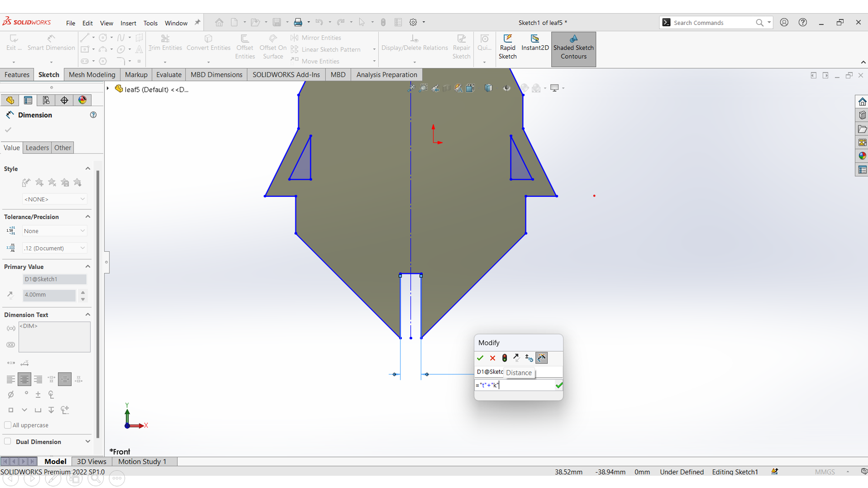Expand the leaf5 (Default) tree node

coord(108,89)
